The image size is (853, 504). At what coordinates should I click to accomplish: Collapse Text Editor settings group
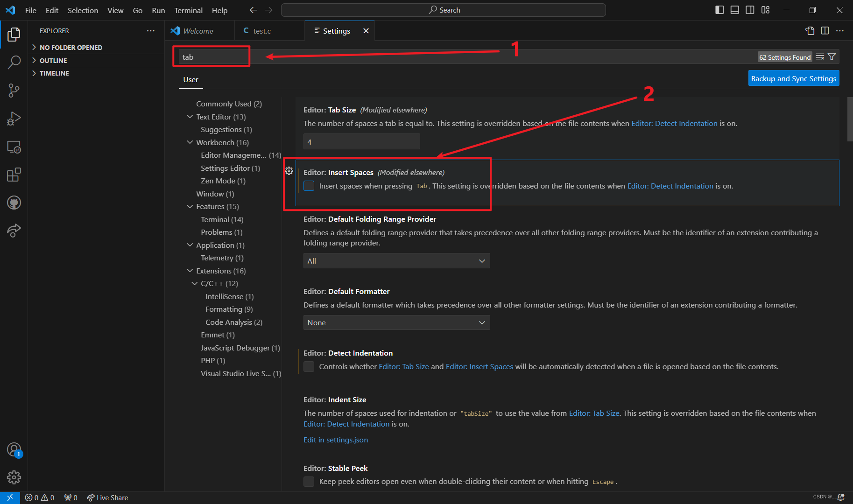tap(190, 117)
